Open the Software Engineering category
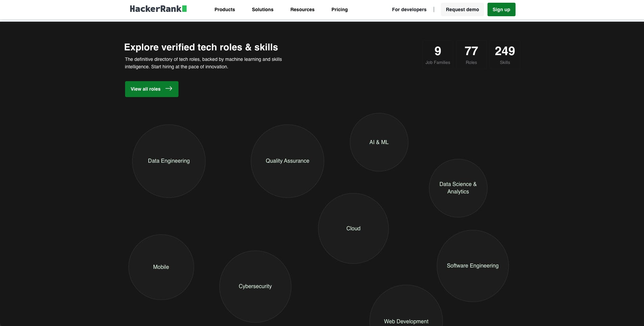644x326 pixels. coord(473,265)
